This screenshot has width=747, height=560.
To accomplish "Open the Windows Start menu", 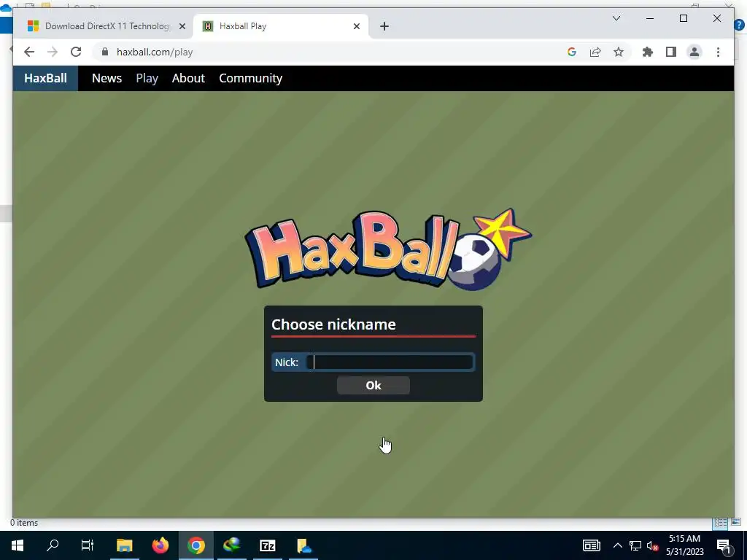I will [x=18, y=545].
